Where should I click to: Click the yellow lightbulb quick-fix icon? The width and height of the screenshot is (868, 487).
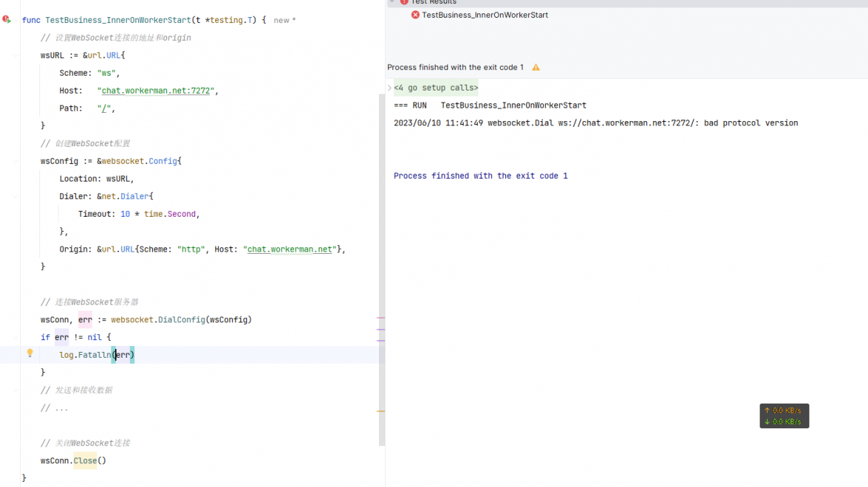tap(30, 353)
